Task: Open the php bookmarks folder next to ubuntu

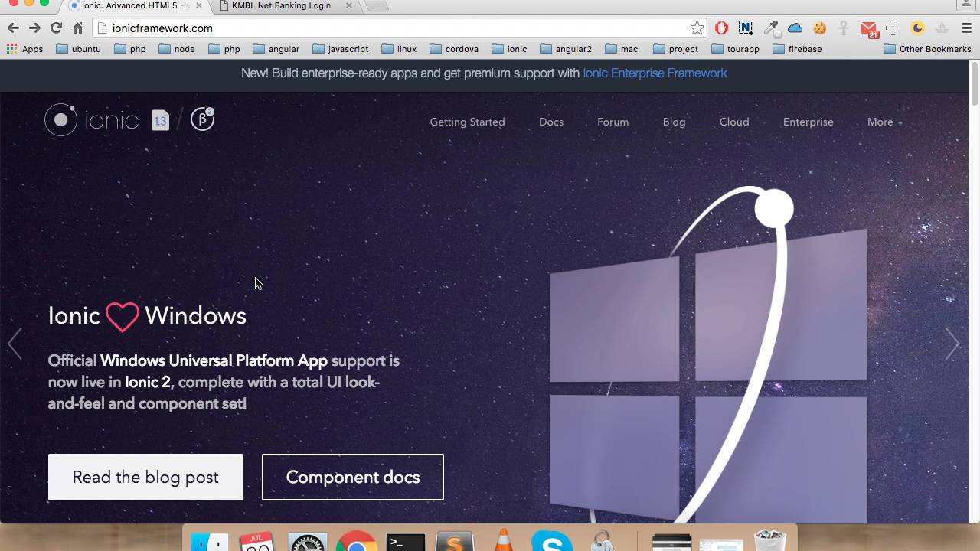Action: 129,49
